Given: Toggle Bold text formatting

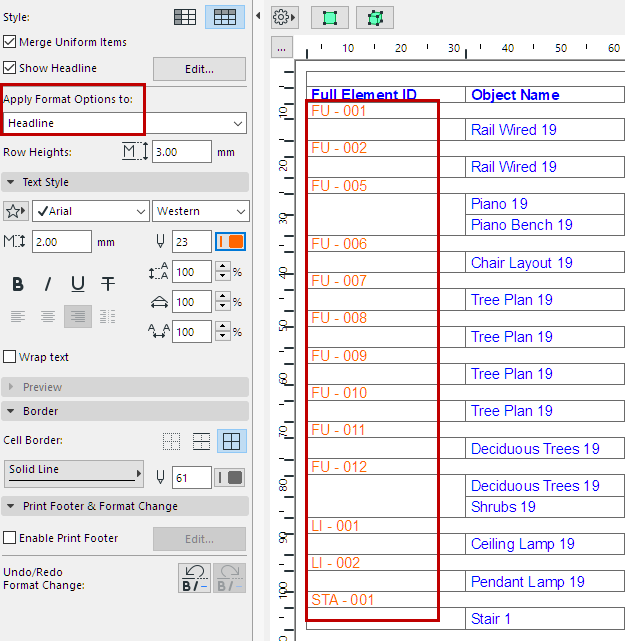Looking at the screenshot, I should click(18, 283).
